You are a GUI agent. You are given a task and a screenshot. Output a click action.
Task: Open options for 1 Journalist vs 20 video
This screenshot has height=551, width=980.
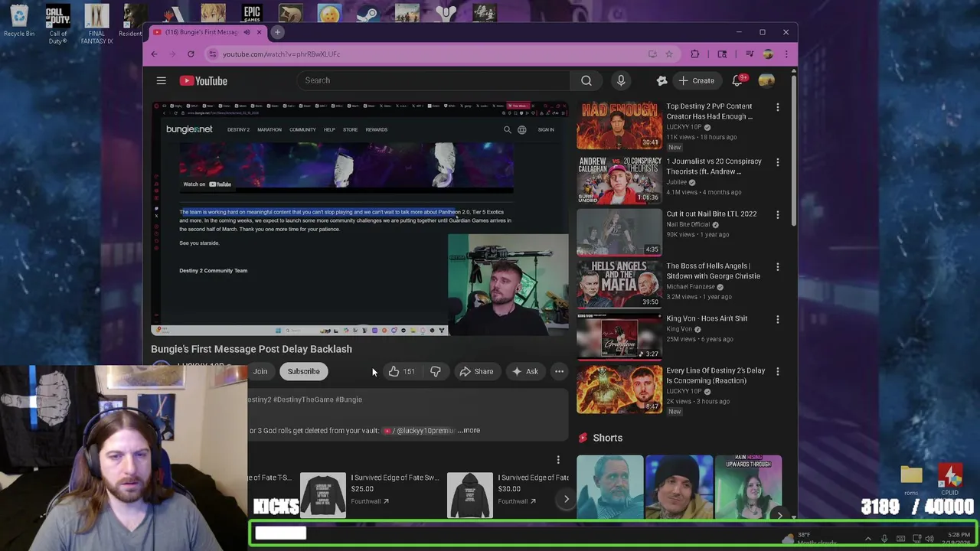tap(777, 162)
